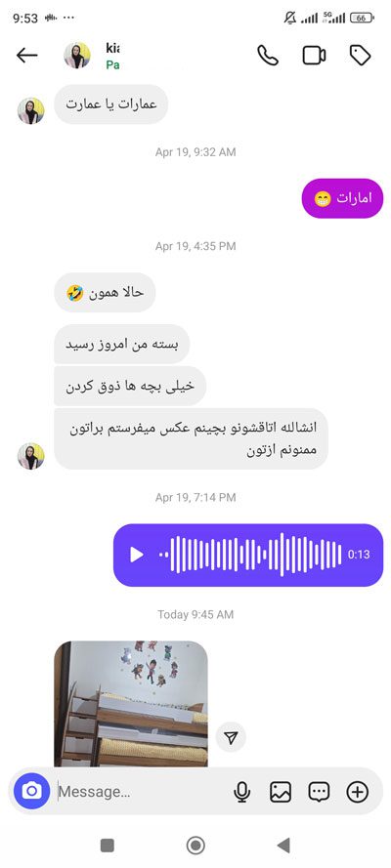Image resolution: width=391 pixels, height=868 pixels.
Task: Open the photo gallery picker icon
Action: point(281,792)
